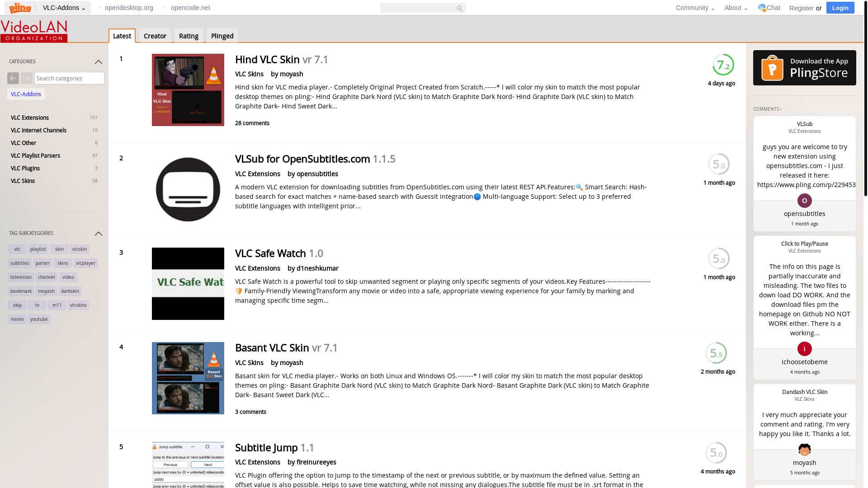Viewport: 868px width, 488px height.
Task: Open VLSub subtitle icon thumbnail
Action: pyautogui.click(x=188, y=189)
